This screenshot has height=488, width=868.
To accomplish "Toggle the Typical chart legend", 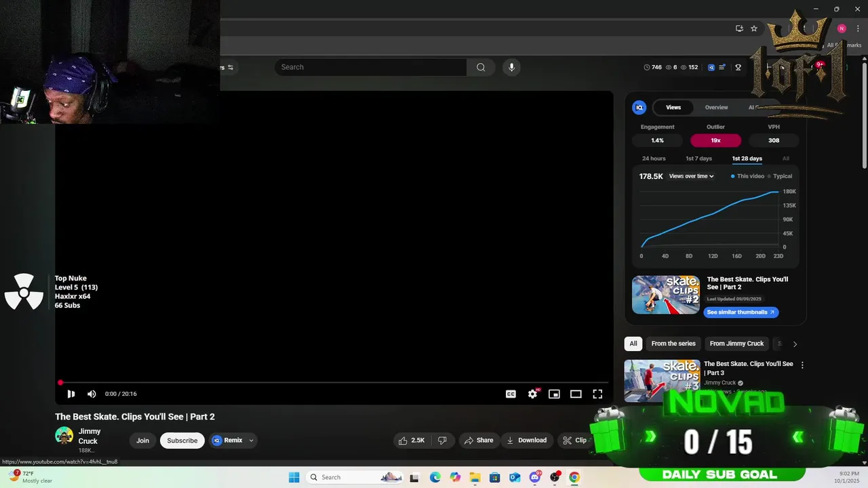I will point(780,176).
